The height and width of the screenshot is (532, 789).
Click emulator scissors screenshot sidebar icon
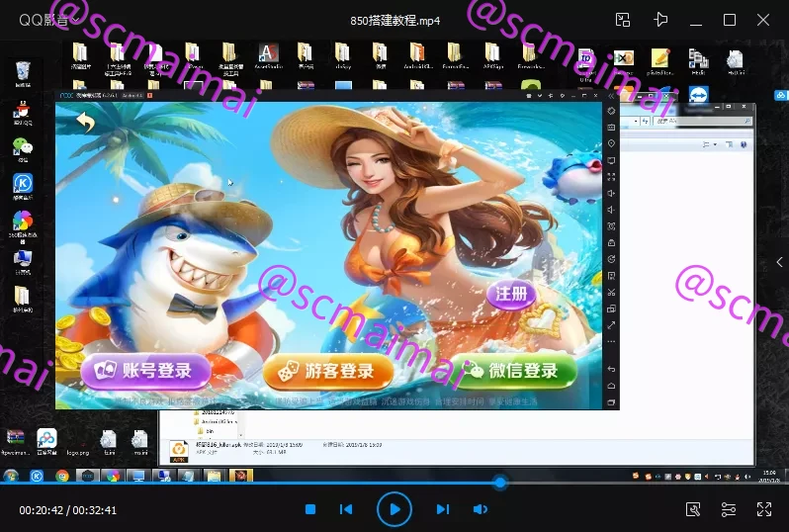click(x=611, y=293)
